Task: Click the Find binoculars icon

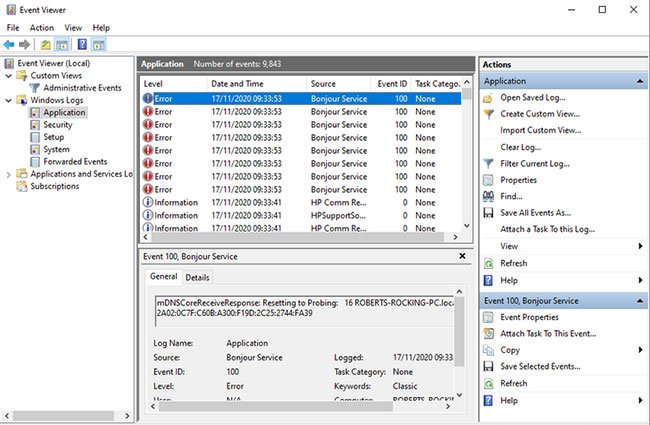Action: click(488, 196)
